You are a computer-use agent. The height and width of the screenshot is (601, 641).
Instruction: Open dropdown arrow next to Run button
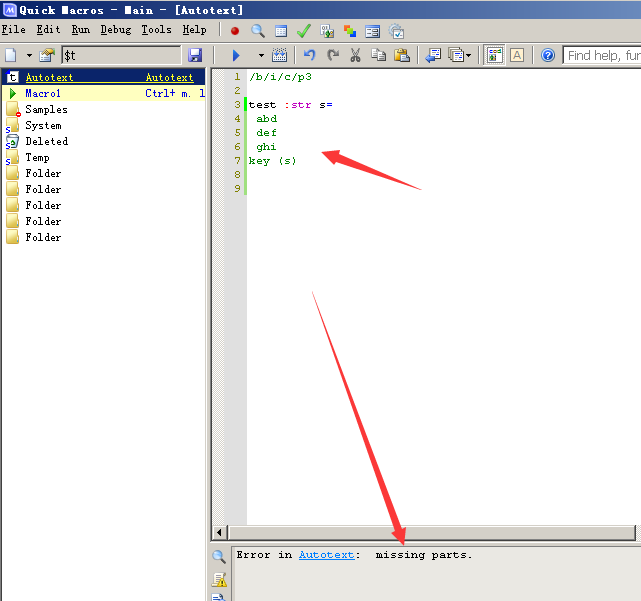261,55
